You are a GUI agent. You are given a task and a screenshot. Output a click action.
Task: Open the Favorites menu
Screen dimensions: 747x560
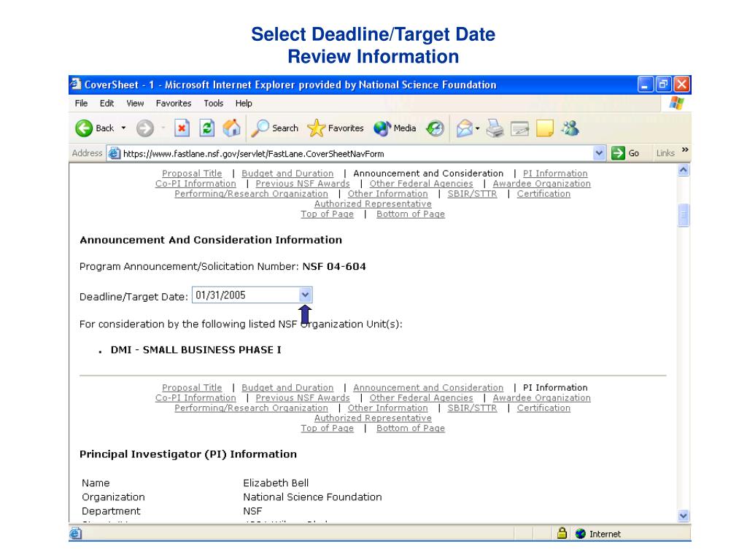pos(174,104)
